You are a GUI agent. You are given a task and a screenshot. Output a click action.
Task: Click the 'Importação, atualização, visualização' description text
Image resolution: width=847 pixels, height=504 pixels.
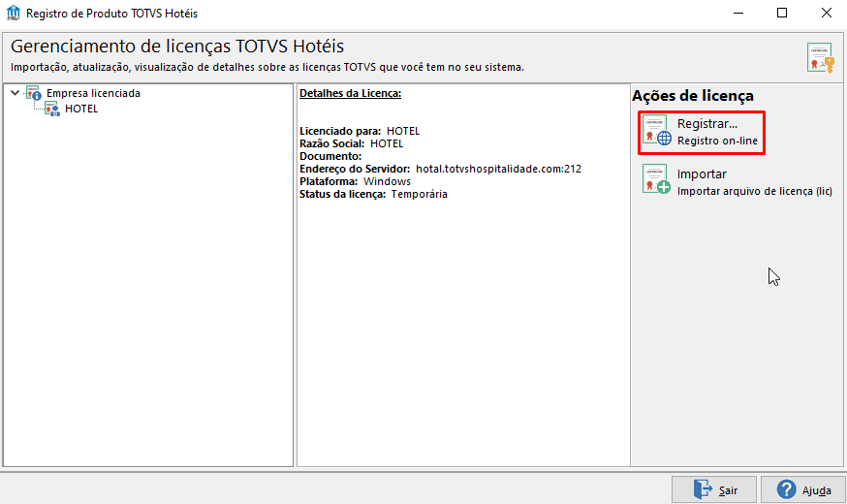click(x=267, y=68)
